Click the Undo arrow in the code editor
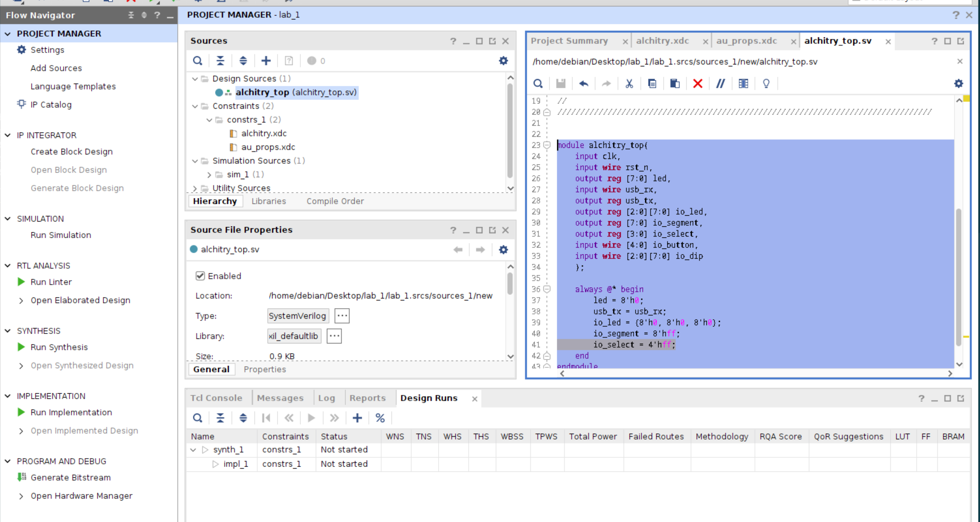Screen dimensions: 980x522 [x=583, y=83]
